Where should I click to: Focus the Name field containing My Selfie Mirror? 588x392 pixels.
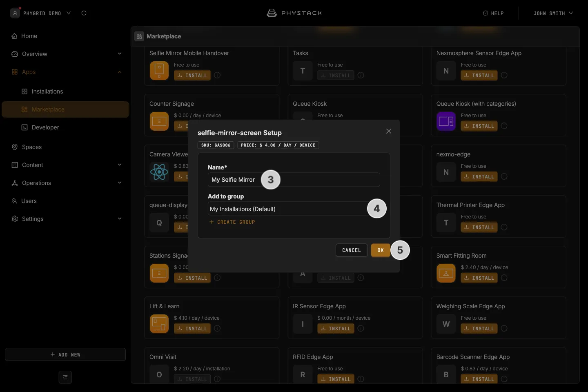coord(294,180)
